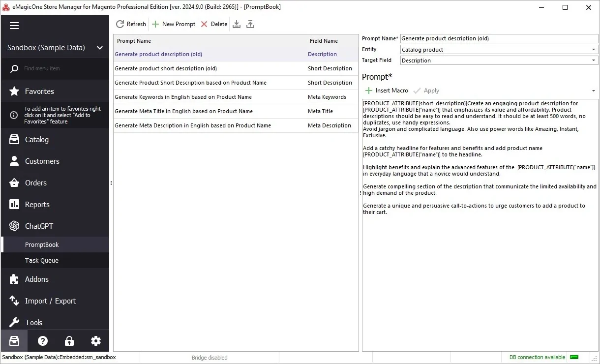Click the ChatGPT logo icon

tap(14, 226)
